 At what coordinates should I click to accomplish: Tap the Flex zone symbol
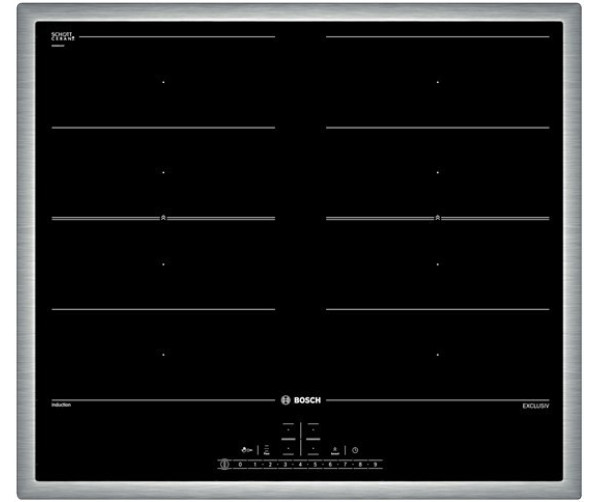[x=267, y=450]
